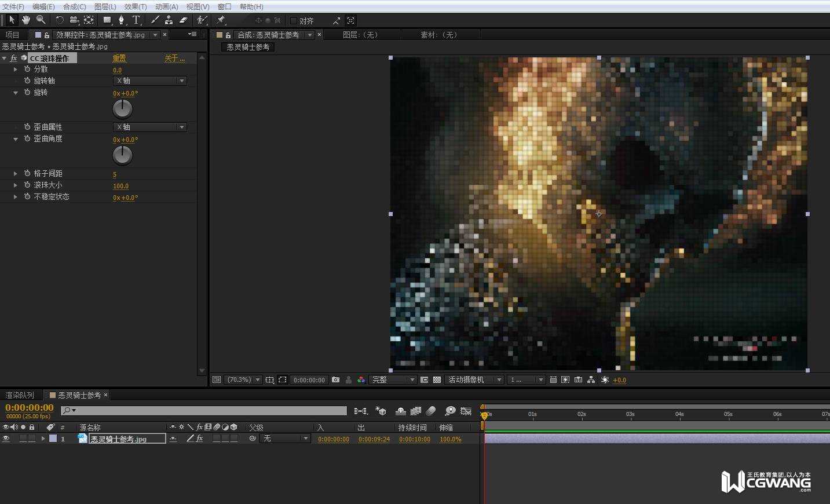The image size is (830, 504).
Task: Select the Rectangle shape tool
Action: point(107,20)
